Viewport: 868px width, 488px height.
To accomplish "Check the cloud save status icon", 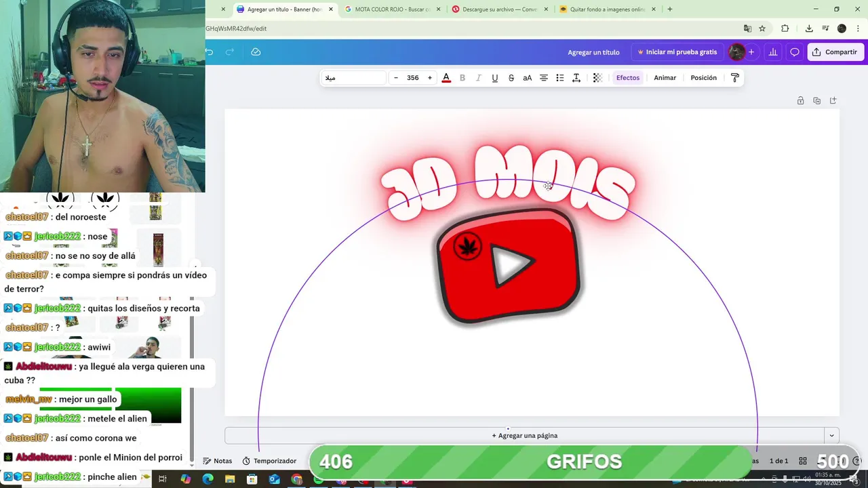I will 256,52.
